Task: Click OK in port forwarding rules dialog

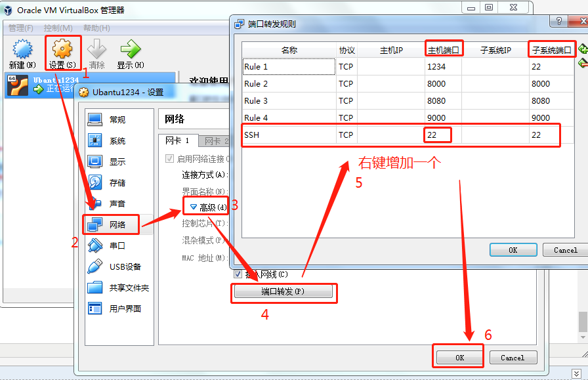Action: pyautogui.click(x=513, y=250)
